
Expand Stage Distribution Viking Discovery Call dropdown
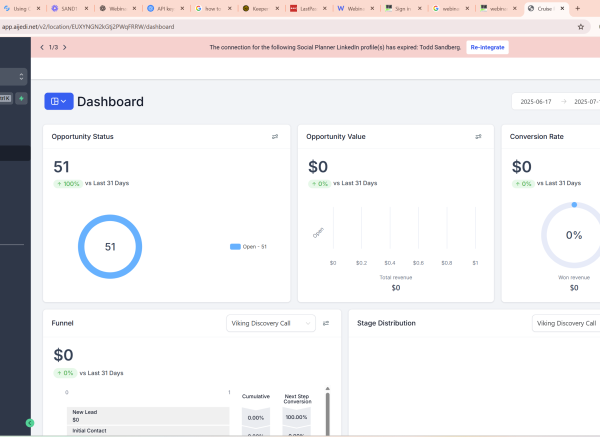pyautogui.click(x=566, y=323)
